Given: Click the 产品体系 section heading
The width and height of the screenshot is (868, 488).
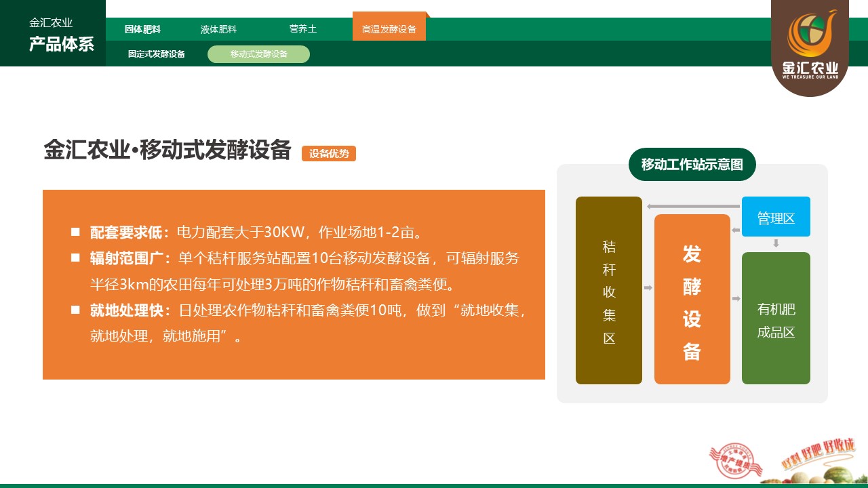Looking at the screenshot, I should (x=62, y=45).
